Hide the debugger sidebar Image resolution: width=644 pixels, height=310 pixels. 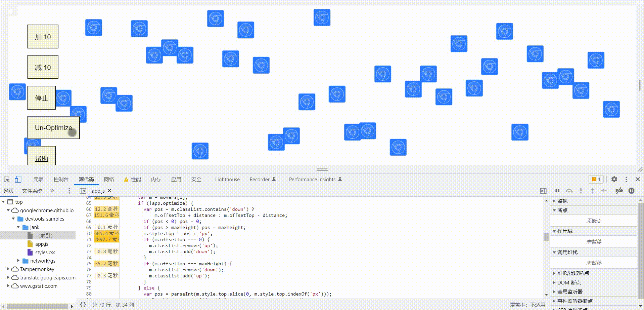(x=543, y=191)
